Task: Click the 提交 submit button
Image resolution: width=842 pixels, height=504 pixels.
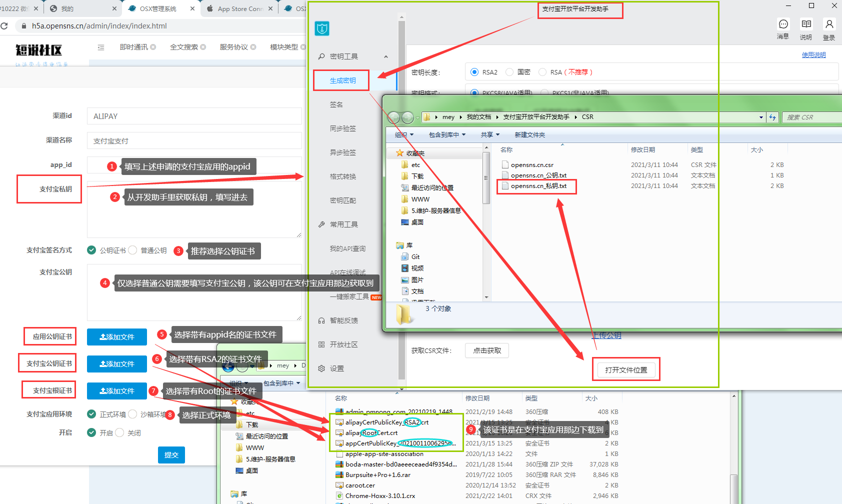Action: point(171,455)
